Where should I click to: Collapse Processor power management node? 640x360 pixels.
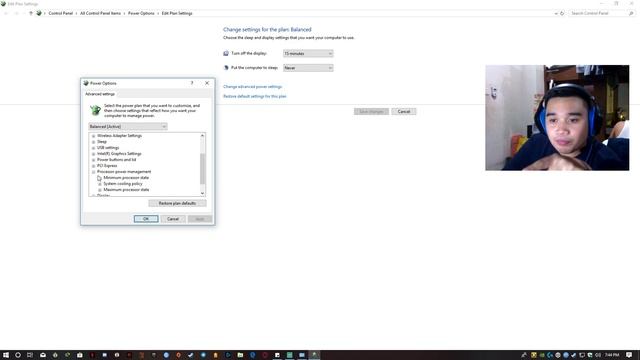[x=93, y=172]
